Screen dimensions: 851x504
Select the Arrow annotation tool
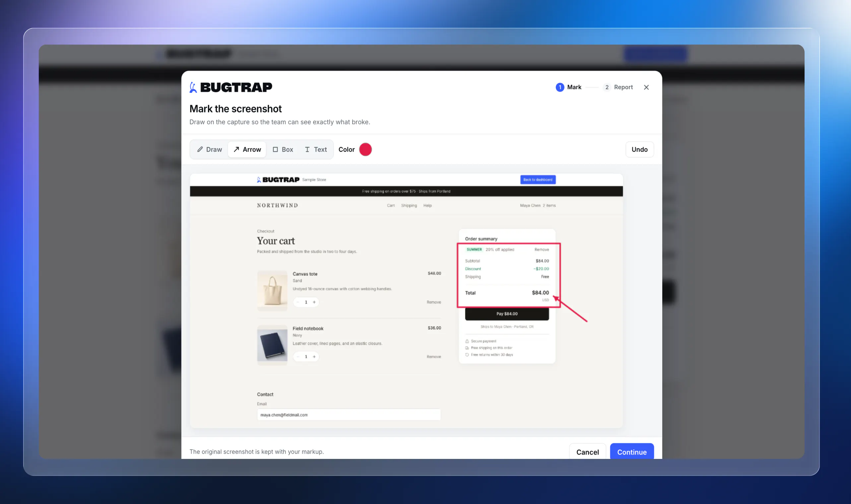pyautogui.click(x=247, y=150)
